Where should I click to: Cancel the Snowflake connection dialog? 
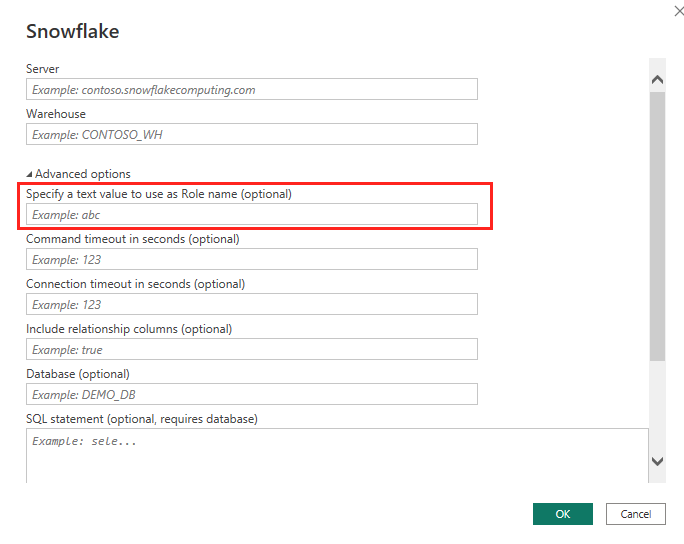click(635, 514)
